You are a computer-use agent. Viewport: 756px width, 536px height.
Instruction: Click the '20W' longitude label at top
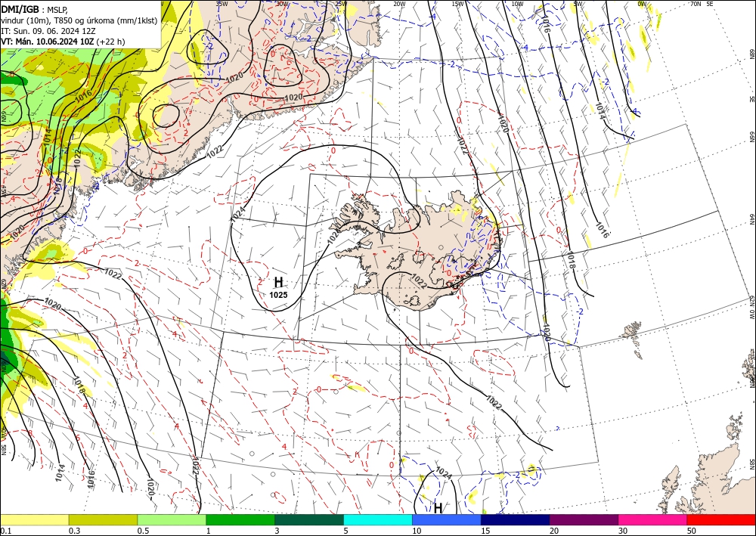(398, 4)
